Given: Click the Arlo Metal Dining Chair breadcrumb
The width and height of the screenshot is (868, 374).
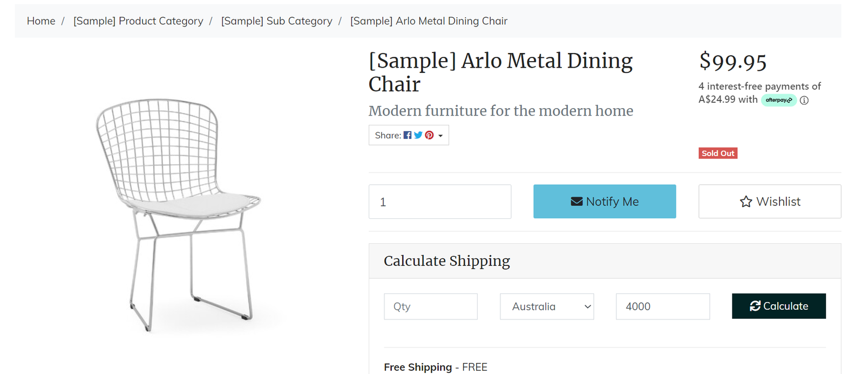Looking at the screenshot, I should tap(429, 21).
